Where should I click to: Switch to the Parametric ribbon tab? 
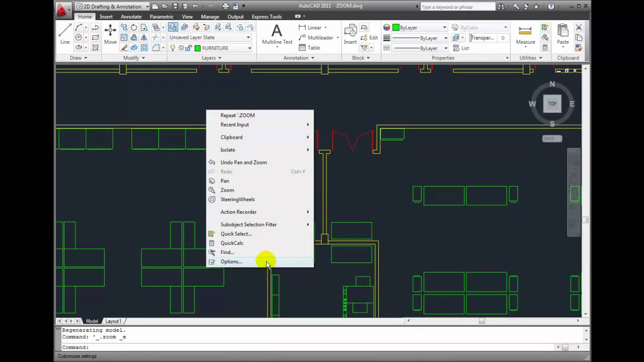tap(161, 17)
